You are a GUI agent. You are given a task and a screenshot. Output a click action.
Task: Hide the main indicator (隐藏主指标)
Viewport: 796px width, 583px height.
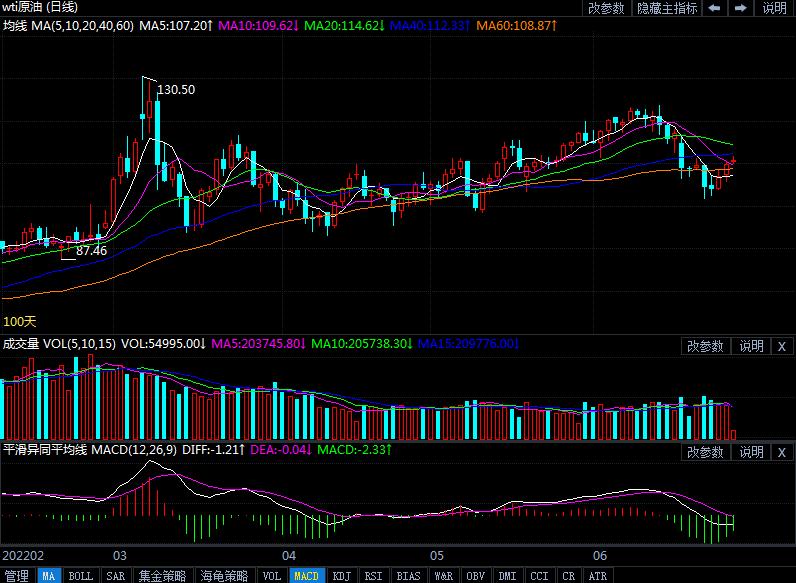[667, 8]
